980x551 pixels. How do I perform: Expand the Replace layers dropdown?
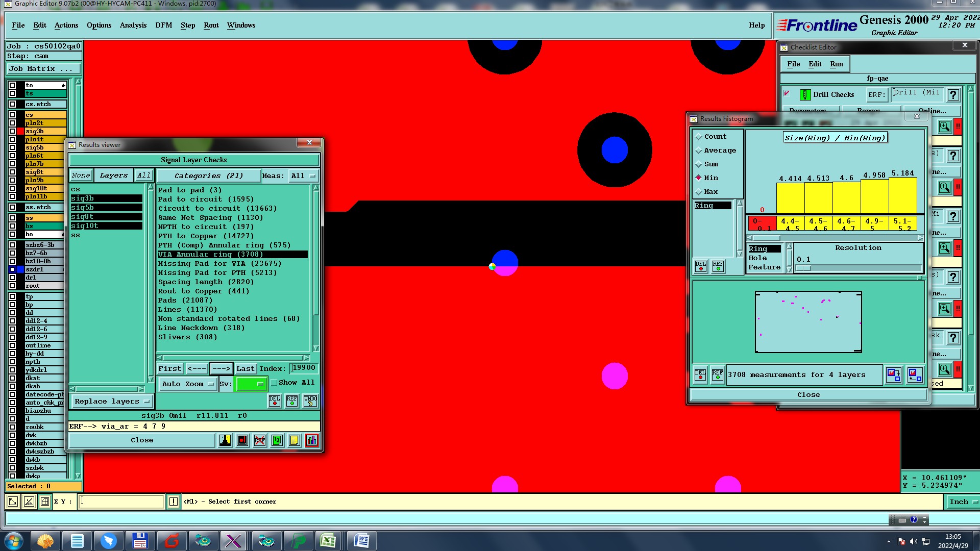pos(111,402)
